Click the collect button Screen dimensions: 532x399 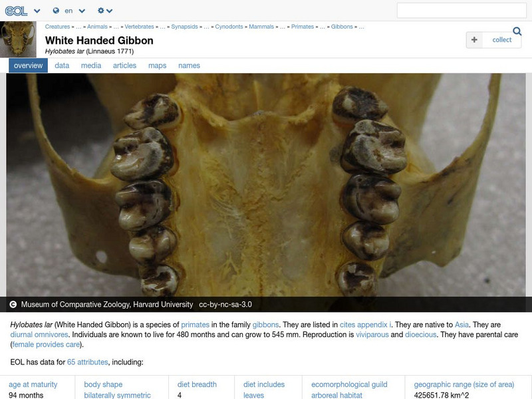[x=495, y=39]
